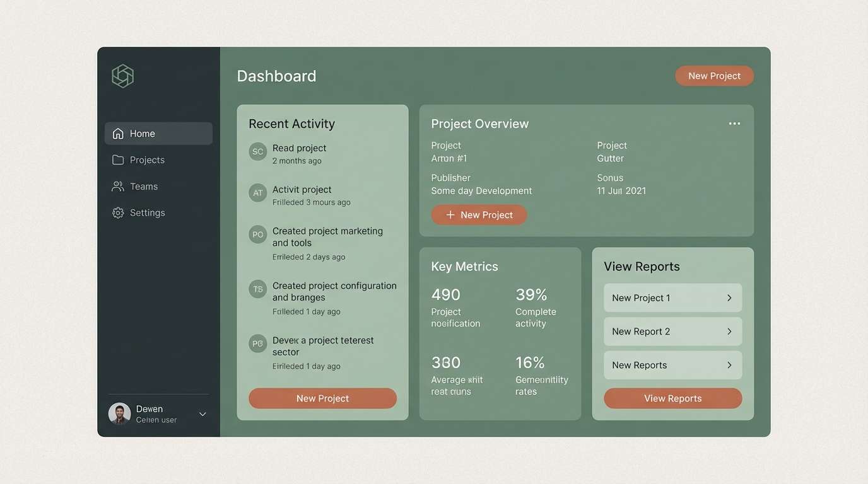Open the Project Overview ellipsis menu

pos(734,124)
